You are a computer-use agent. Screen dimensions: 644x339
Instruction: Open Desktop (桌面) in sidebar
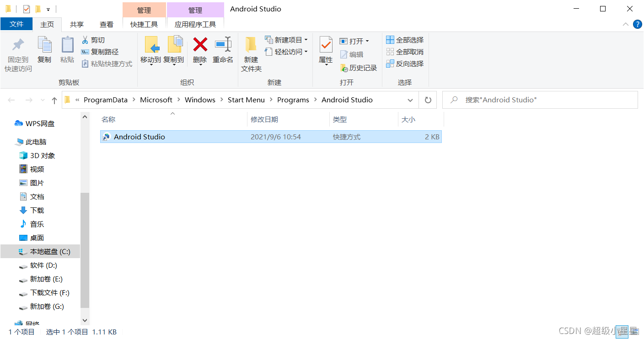pyautogui.click(x=32, y=238)
